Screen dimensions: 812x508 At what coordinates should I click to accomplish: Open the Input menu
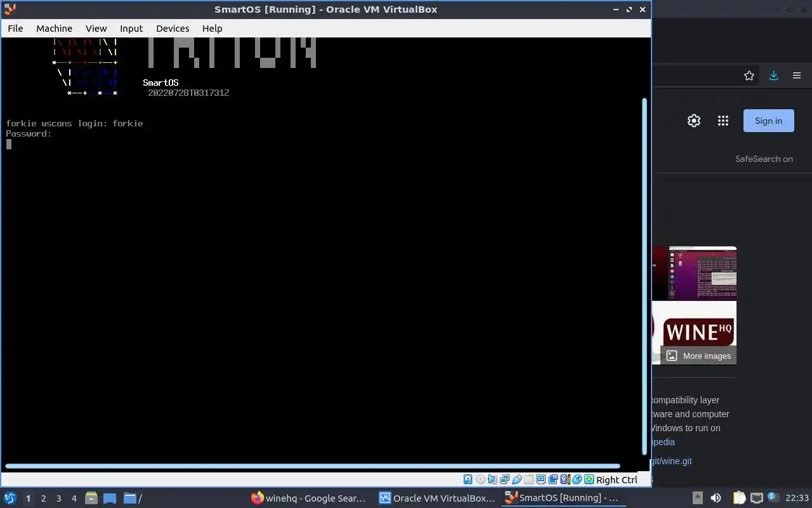tap(131, 29)
